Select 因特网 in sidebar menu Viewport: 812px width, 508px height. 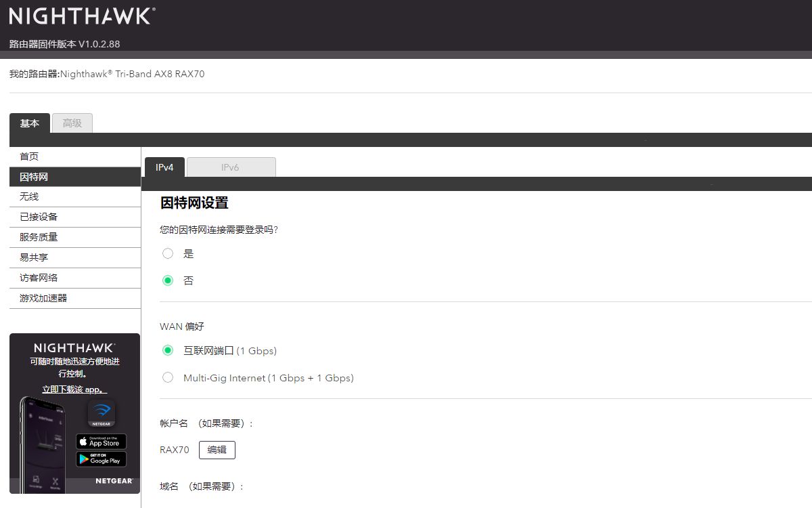[x=75, y=177]
